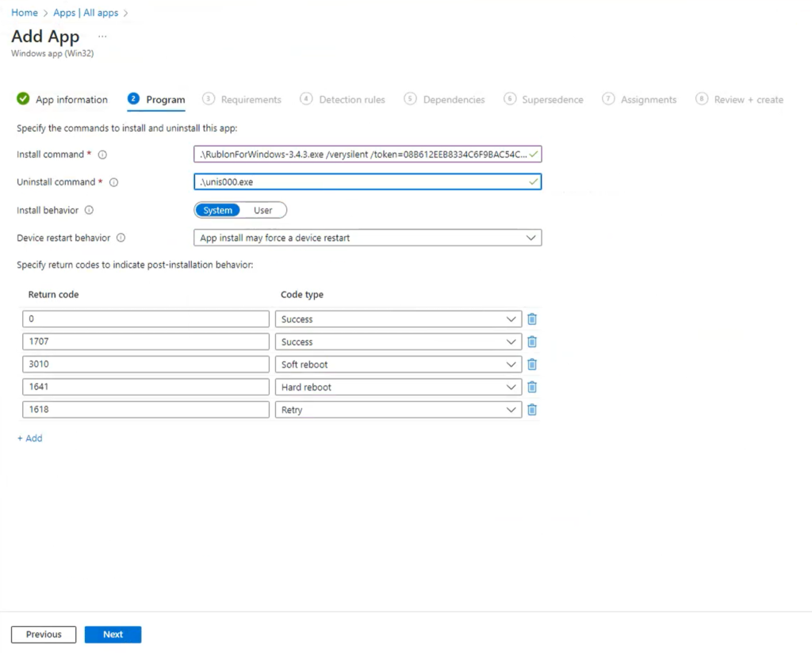Click the Uninstall command info icon
The image size is (812, 653).
[116, 181]
